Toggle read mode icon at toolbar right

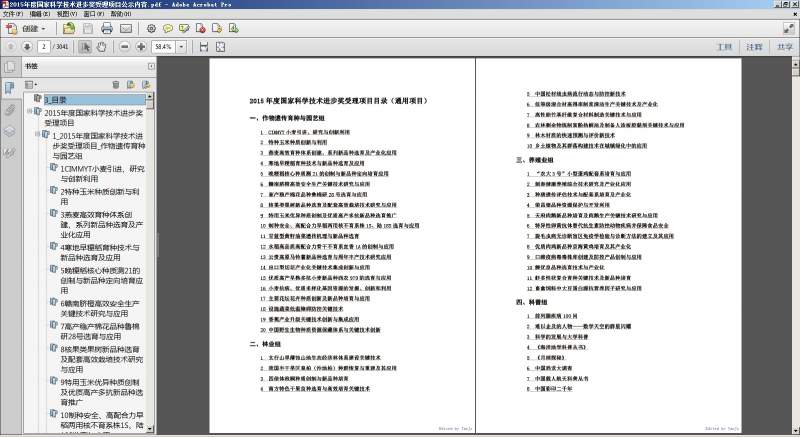pyautogui.click(x=789, y=29)
